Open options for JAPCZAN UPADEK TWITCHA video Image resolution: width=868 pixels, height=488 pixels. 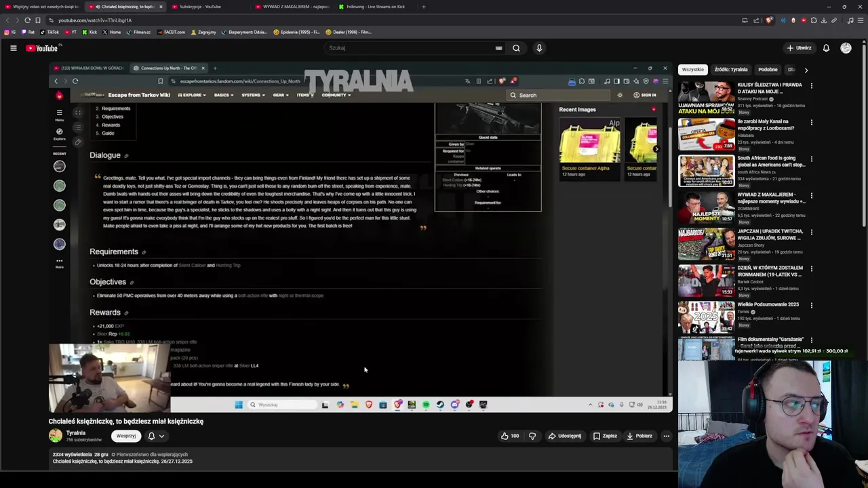811,232
